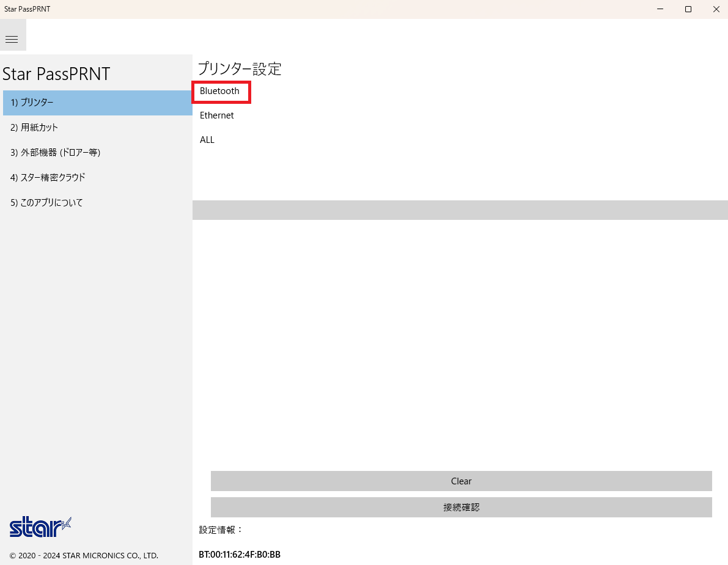Choose the Ethernet interface option
The image size is (728, 565).
(x=217, y=115)
